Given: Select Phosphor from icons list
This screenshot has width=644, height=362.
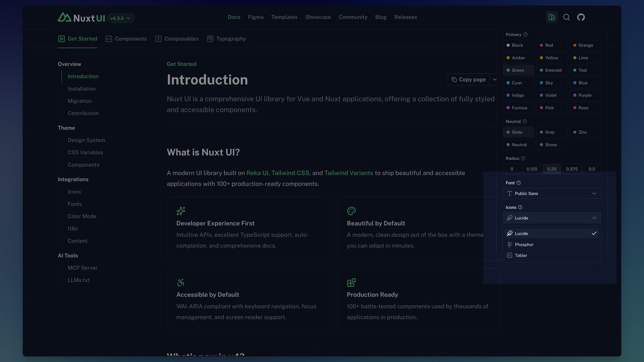Looking at the screenshot, I should coord(552,245).
